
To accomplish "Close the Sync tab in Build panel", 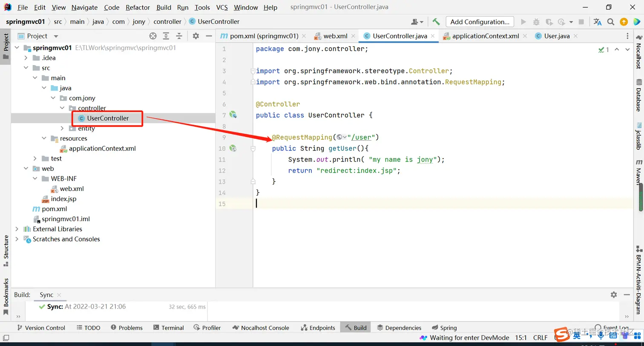I will click(x=59, y=295).
